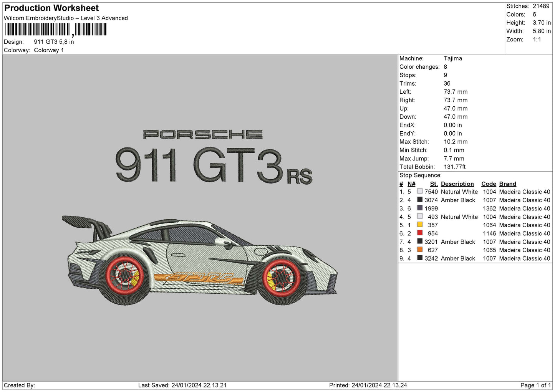
Task: Select design name '911 GT3 5,8 in'
Action: coord(54,42)
